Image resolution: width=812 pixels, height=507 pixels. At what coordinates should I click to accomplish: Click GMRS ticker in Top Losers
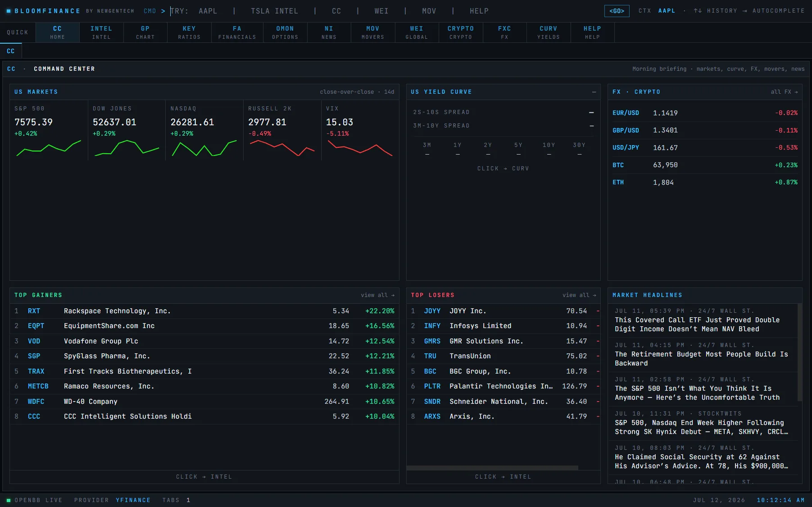432,341
